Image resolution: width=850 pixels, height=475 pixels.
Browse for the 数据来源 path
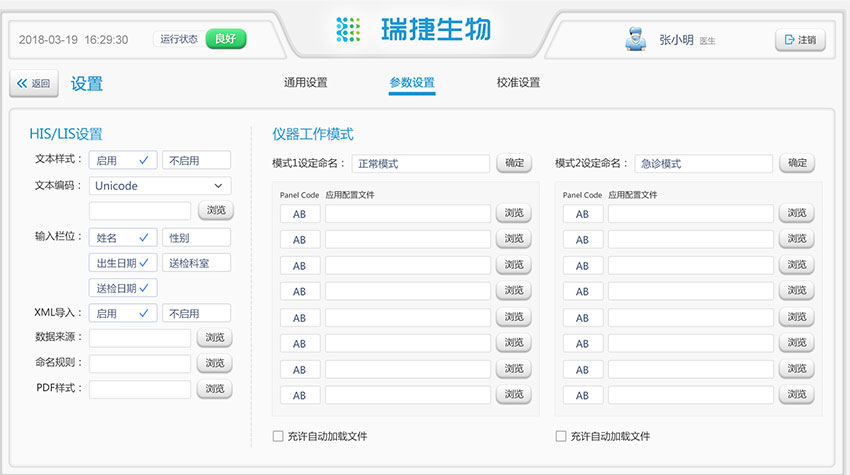(x=214, y=338)
